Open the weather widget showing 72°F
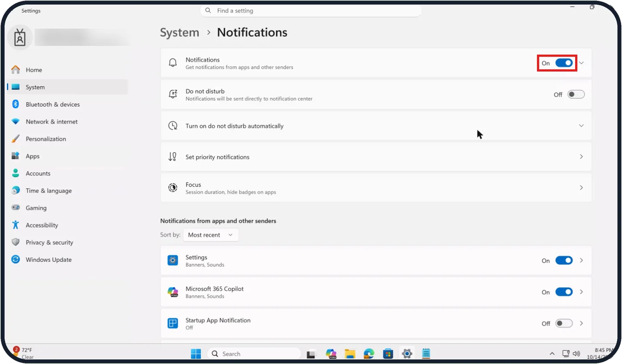Image resolution: width=622 pixels, height=364 pixels. [23, 353]
